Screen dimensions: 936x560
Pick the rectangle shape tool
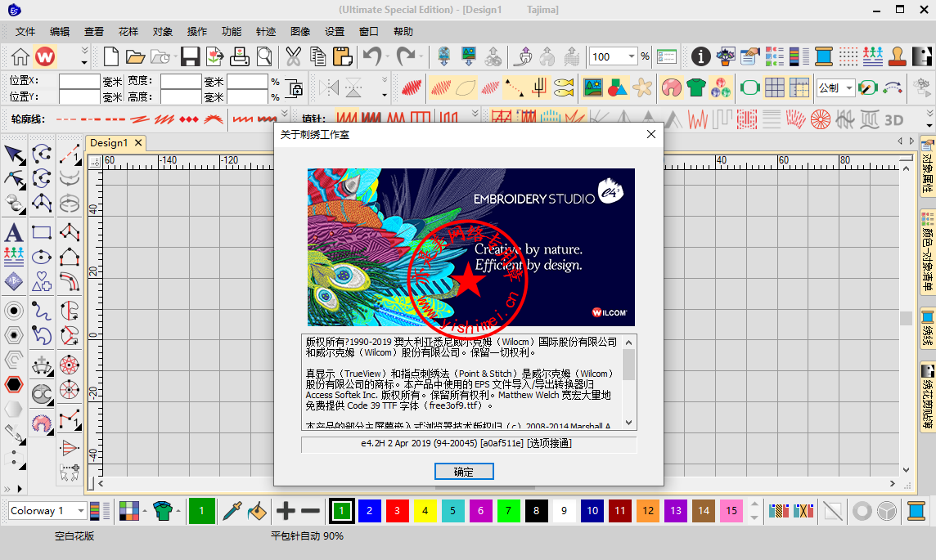pos(41,232)
